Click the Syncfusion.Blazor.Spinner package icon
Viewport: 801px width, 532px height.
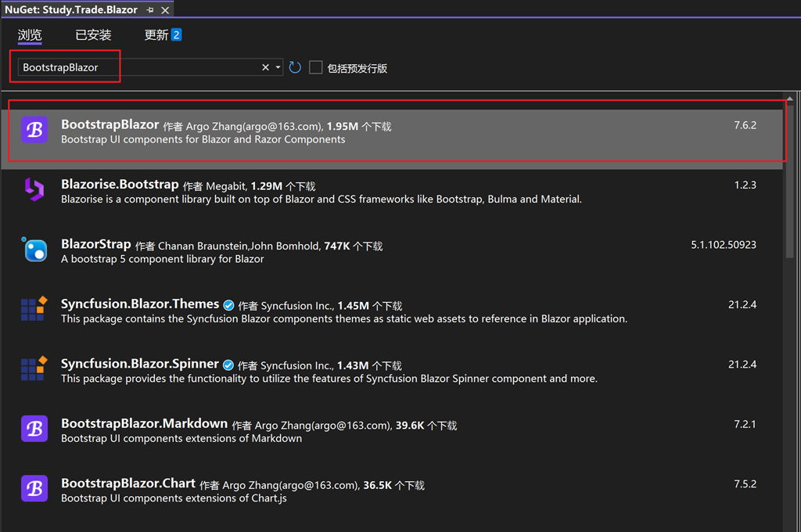pos(34,368)
